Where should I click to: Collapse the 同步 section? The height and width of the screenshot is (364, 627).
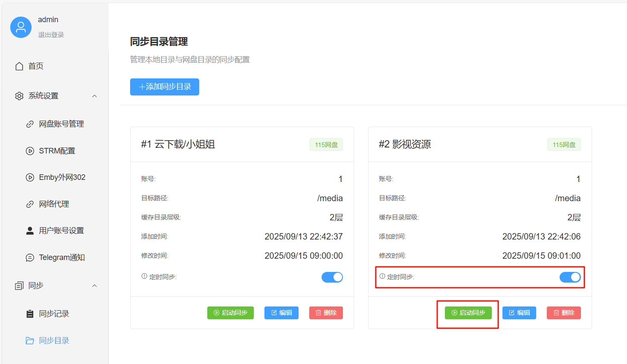coord(95,286)
